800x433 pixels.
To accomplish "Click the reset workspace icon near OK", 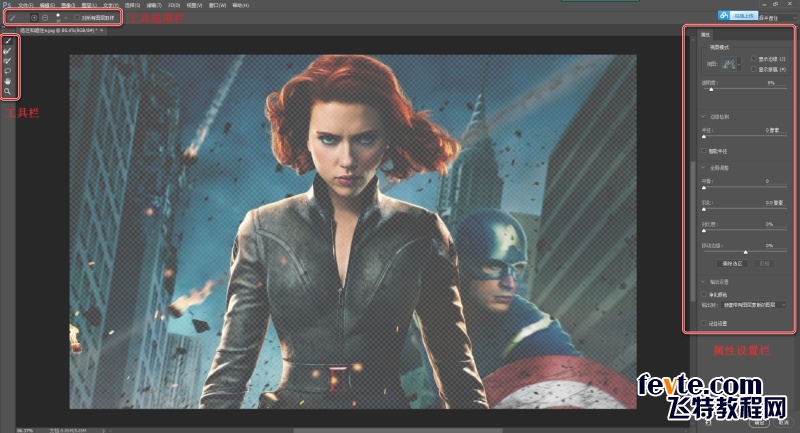I will coord(709,423).
